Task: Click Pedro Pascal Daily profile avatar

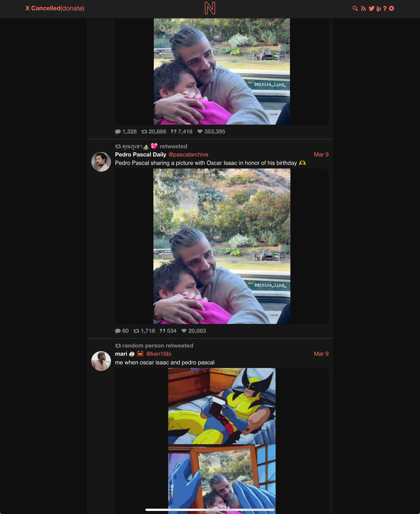Action: [101, 162]
